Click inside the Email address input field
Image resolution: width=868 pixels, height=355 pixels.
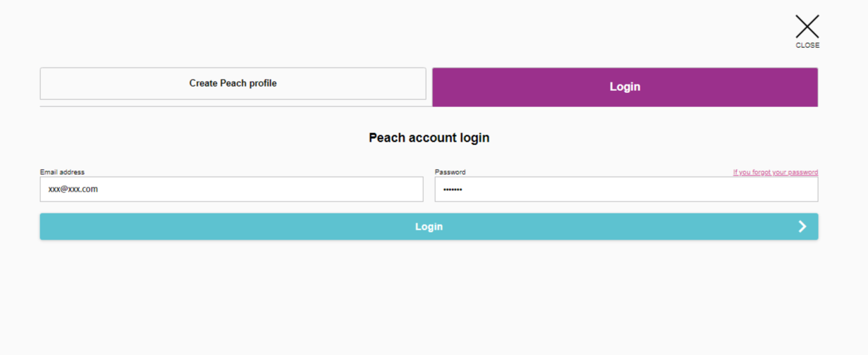(x=231, y=189)
